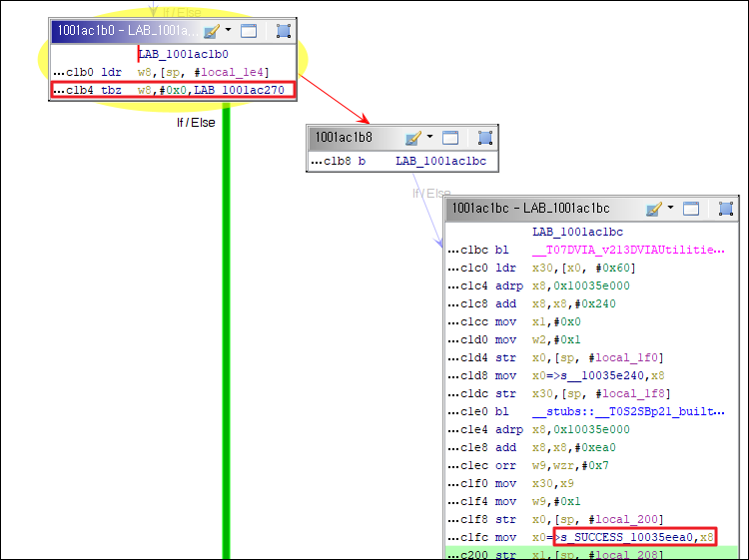Click the 'mov x1,#0x0' instruction
The image size is (749, 560).
click(514, 321)
